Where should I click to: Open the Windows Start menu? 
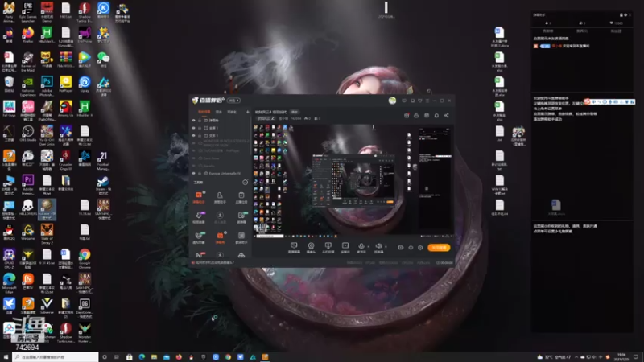point(6,357)
